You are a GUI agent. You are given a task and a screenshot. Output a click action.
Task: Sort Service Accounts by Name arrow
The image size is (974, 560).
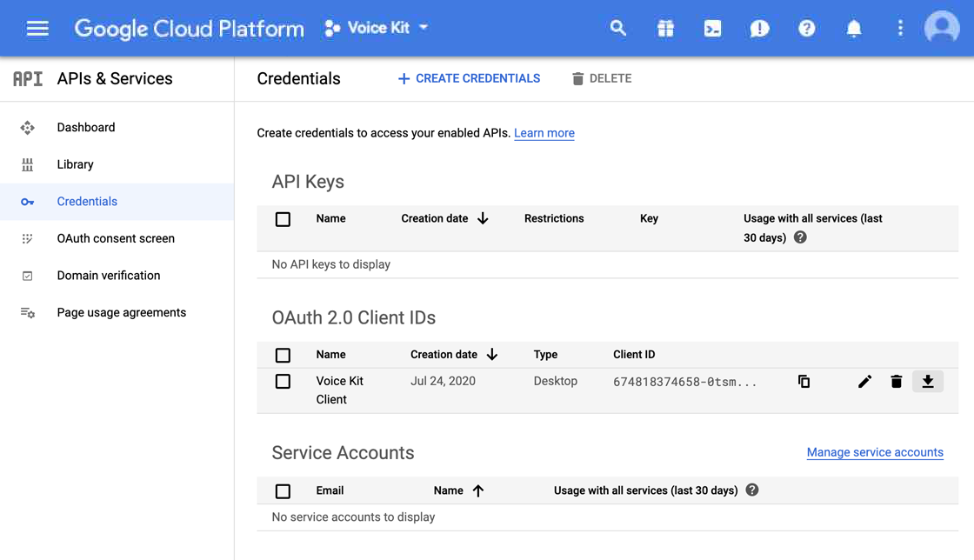click(x=477, y=490)
